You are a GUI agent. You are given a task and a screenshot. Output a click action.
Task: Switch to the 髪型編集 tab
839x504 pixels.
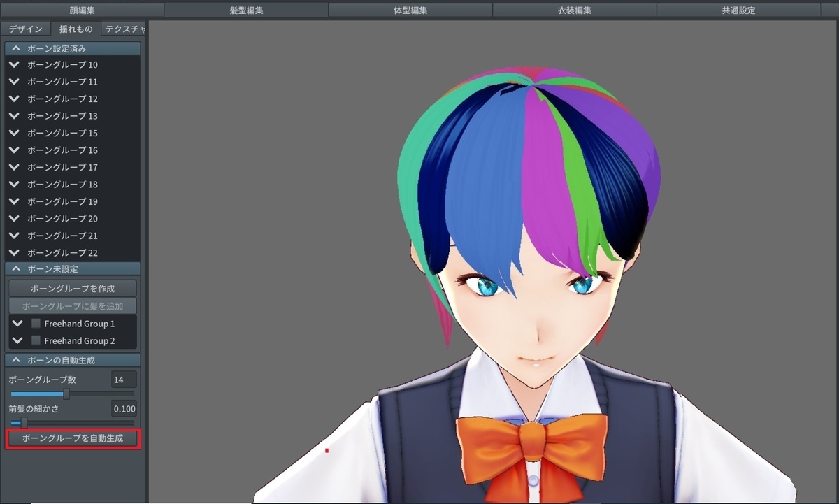point(246,10)
